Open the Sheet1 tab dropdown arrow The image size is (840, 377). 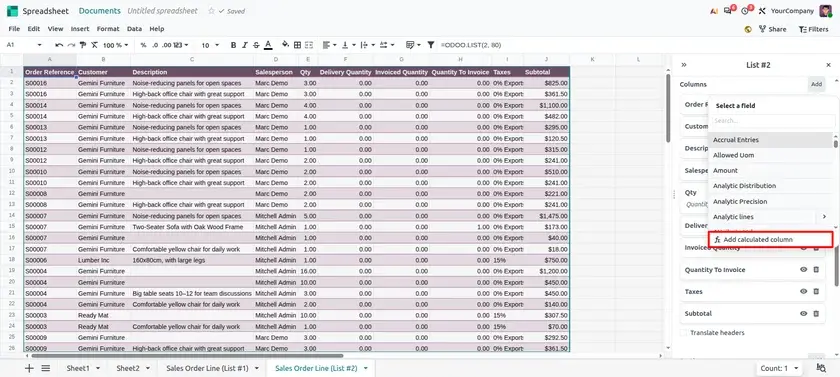pyautogui.click(x=98, y=368)
